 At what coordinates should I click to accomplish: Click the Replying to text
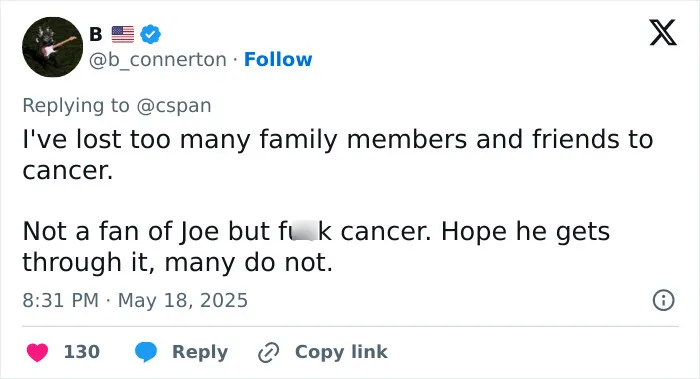(x=76, y=106)
